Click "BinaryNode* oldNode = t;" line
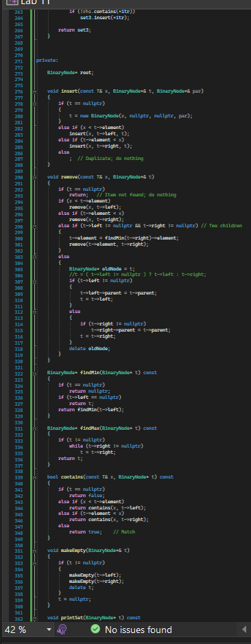This screenshot has height=644, width=251. click(x=101, y=268)
